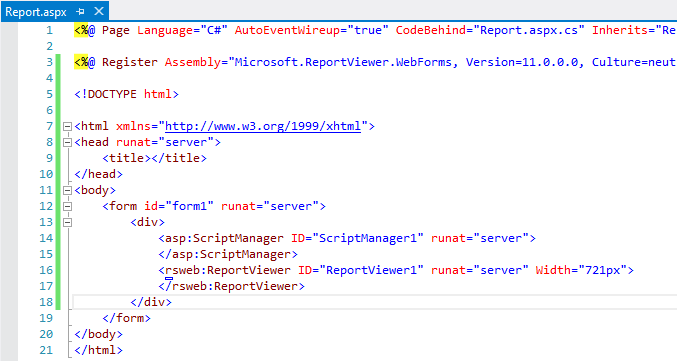The width and height of the screenshot is (677, 361).
Task: Close the Report.aspx tab
Action: coord(99,11)
